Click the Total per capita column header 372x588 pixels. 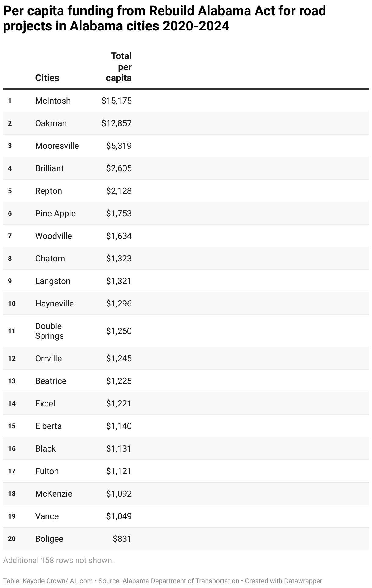click(x=119, y=67)
